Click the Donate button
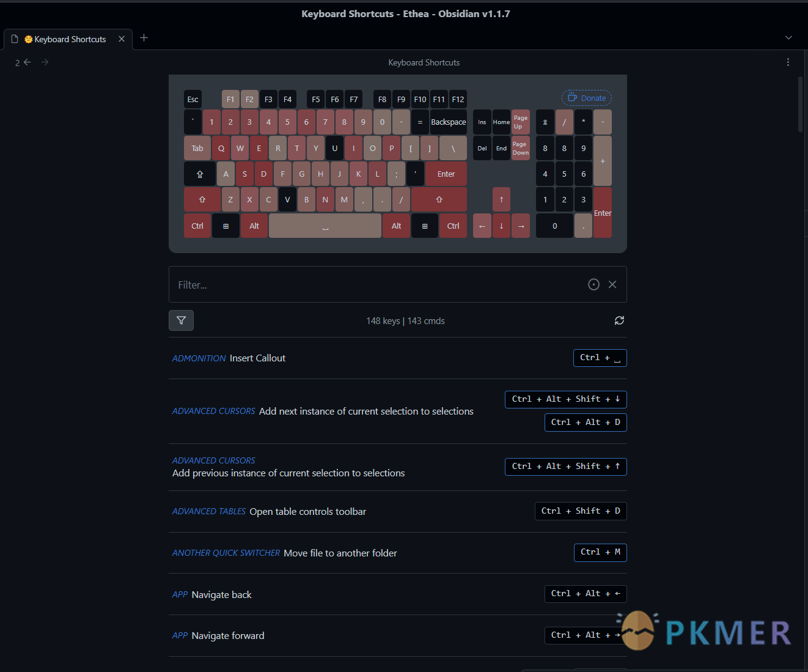 587,98
